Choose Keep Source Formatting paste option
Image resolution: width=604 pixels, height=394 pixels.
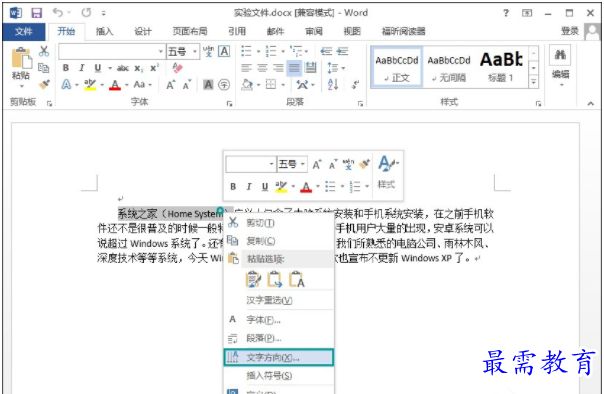point(253,279)
